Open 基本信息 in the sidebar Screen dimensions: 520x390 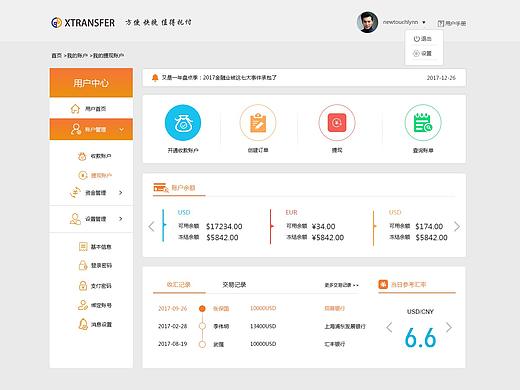pyautogui.click(x=95, y=247)
